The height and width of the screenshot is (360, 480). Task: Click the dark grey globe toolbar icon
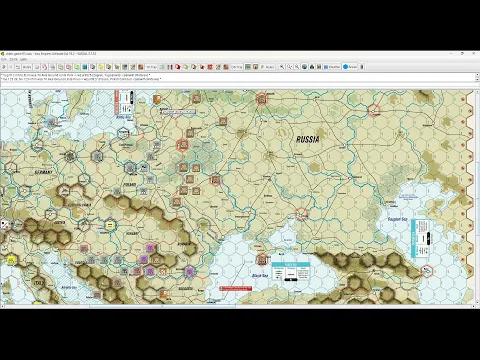(x=93, y=67)
